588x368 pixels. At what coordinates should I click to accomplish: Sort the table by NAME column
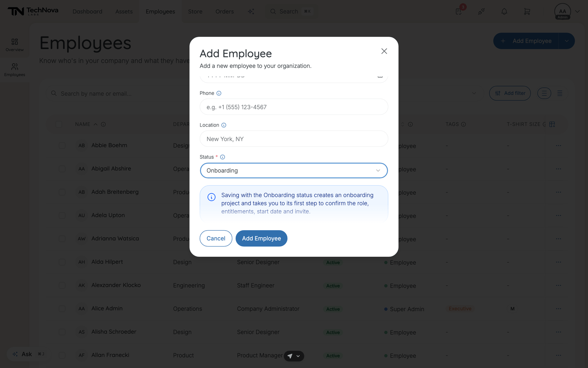(x=86, y=124)
